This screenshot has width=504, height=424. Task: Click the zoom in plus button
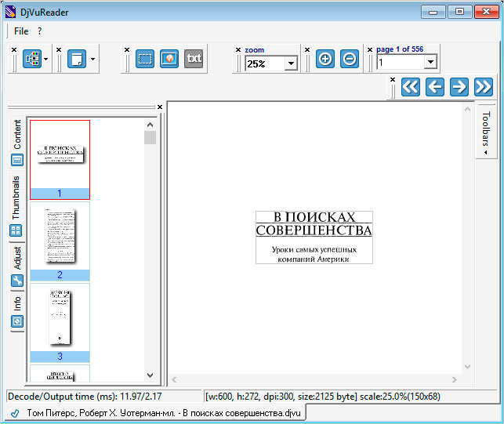click(x=325, y=59)
